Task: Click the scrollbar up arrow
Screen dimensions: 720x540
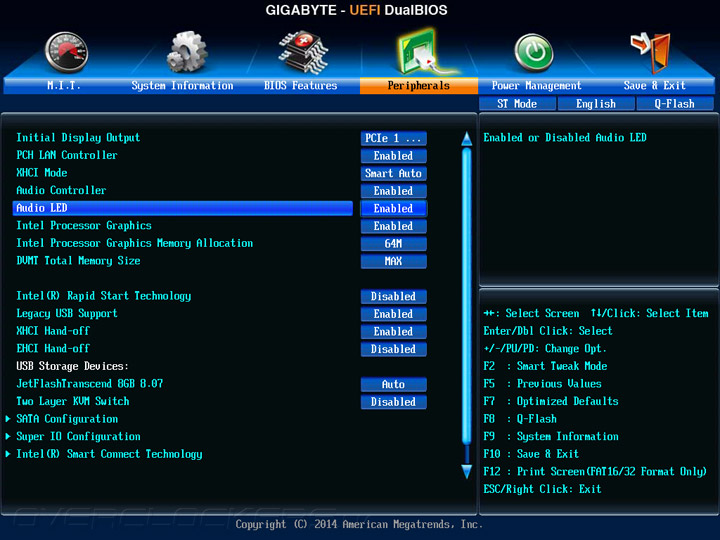Action: [467, 138]
